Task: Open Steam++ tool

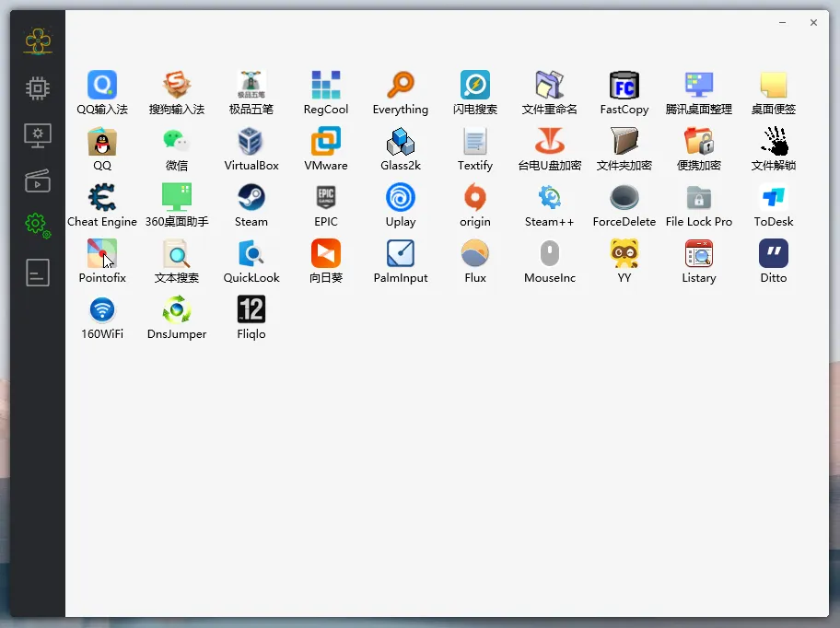Action: [550, 197]
